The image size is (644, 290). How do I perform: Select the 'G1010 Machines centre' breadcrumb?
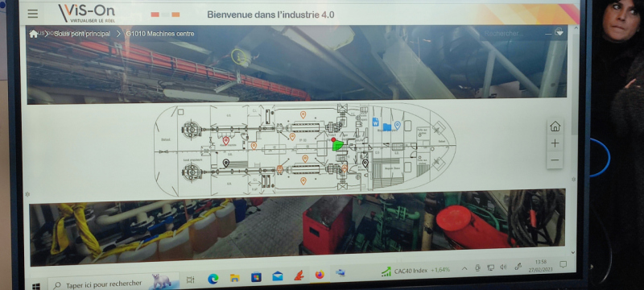coord(160,34)
